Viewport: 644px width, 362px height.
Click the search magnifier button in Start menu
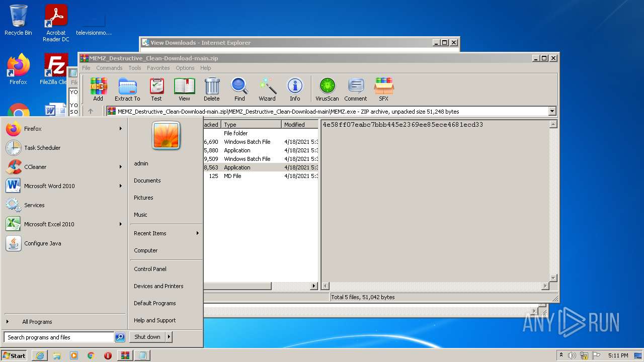point(120,337)
